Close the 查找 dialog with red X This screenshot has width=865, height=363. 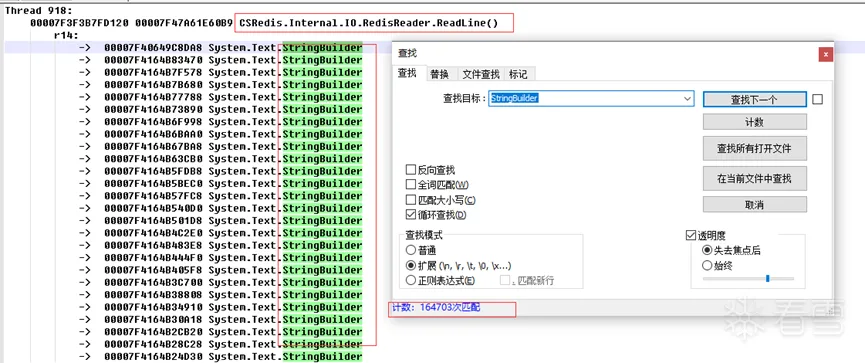click(825, 54)
